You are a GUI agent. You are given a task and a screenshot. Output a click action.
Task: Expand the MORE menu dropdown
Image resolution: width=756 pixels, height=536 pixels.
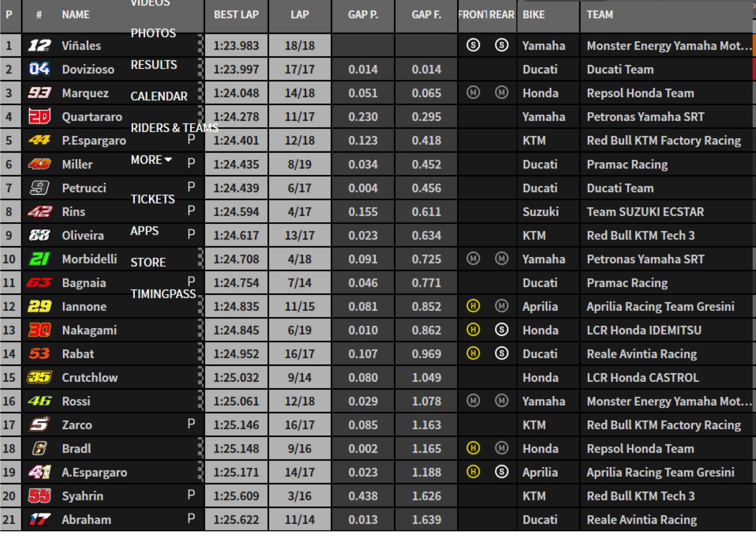tap(151, 160)
